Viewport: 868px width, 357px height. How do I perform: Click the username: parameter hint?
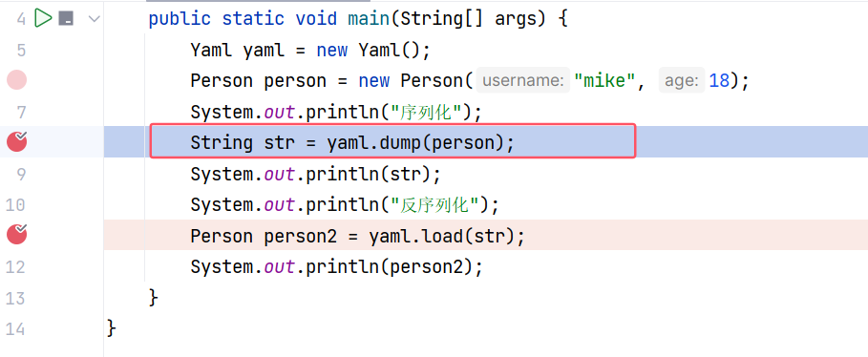tap(523, 81)
